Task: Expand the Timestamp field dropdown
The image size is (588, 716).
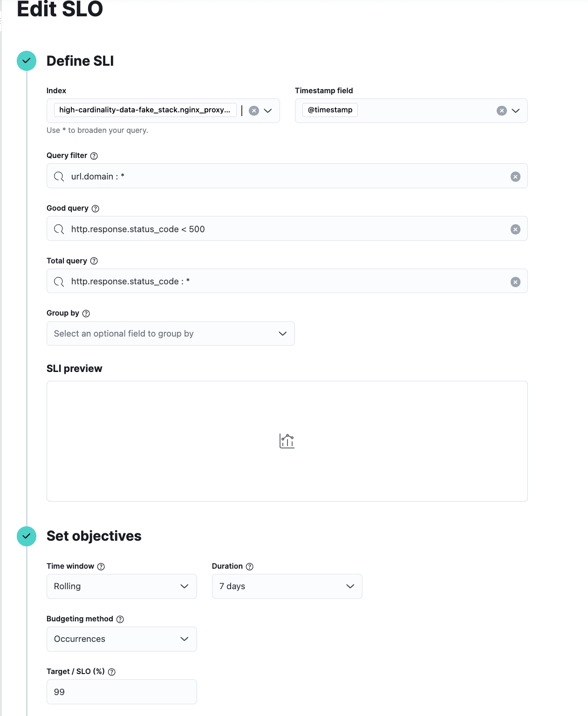Action: pyautogui.click(x=515, y=110)
